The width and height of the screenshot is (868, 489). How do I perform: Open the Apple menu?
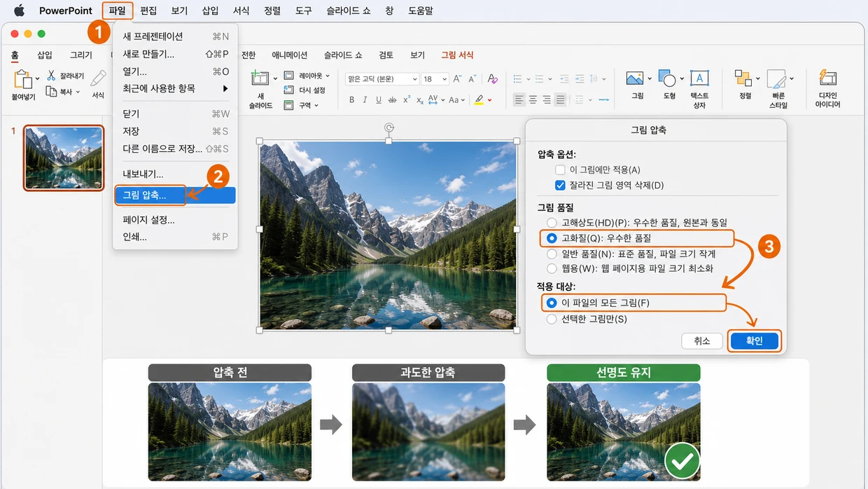tap(19, 11)
